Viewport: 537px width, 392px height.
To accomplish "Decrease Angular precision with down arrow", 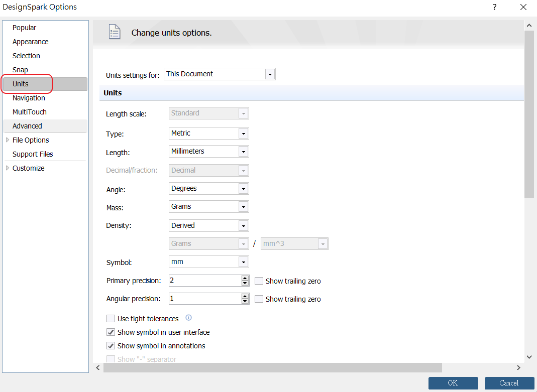I will (x=245, y=301).
